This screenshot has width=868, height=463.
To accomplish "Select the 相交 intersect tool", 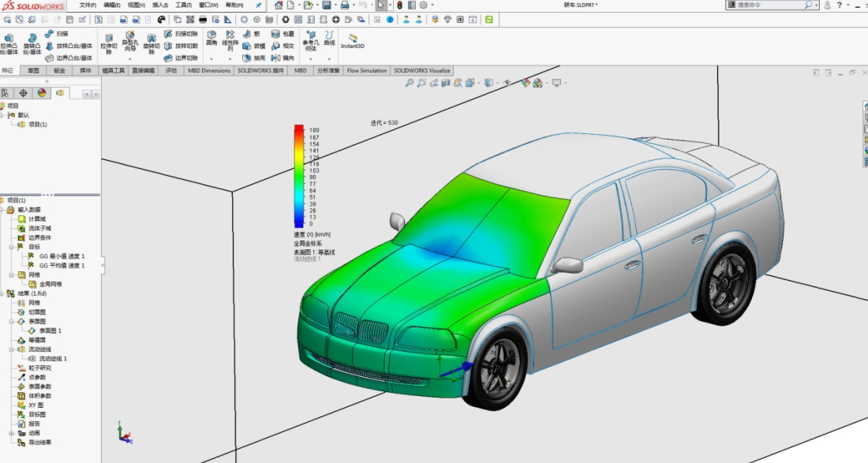I will click(282, 46).
